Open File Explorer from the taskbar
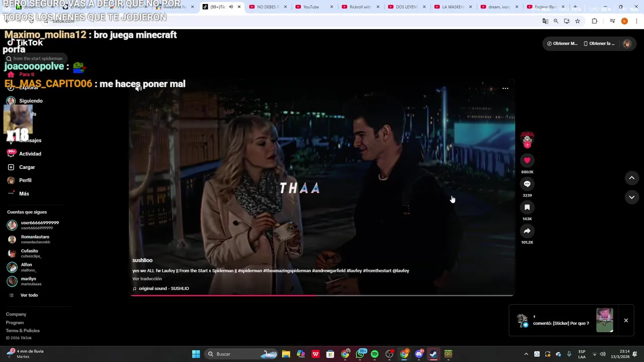644x362 pixels. click(x=286, y=354)
